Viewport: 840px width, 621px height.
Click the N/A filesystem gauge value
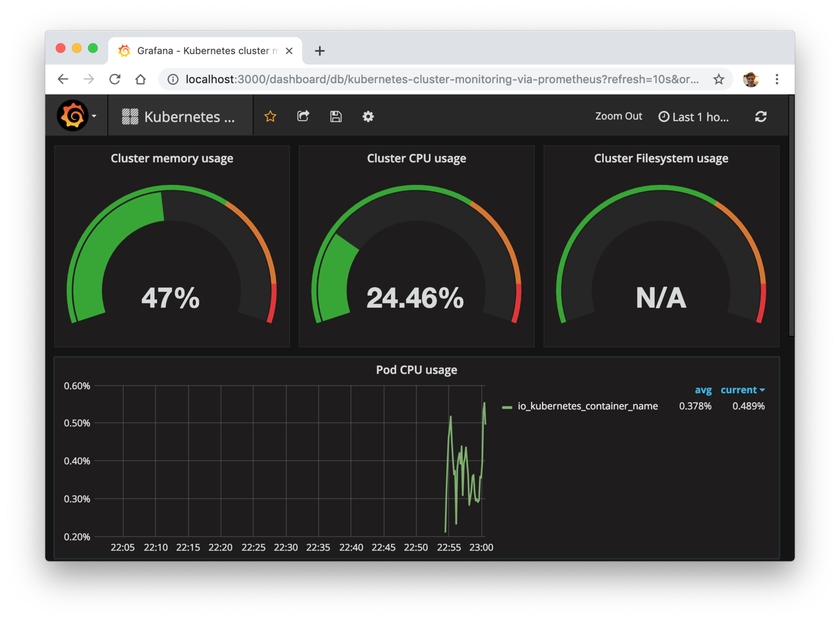[661, 298]
